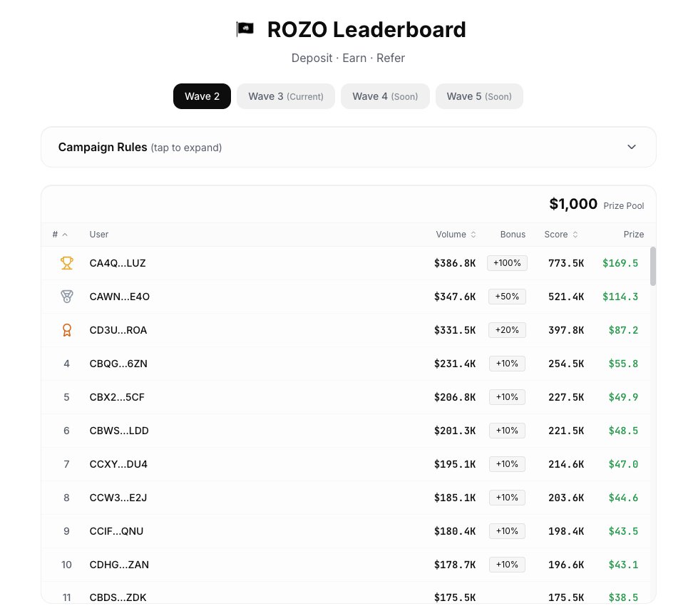The image size is (698, 616).
Task: Click the $47.0 prize value
Action: [623, 463]
